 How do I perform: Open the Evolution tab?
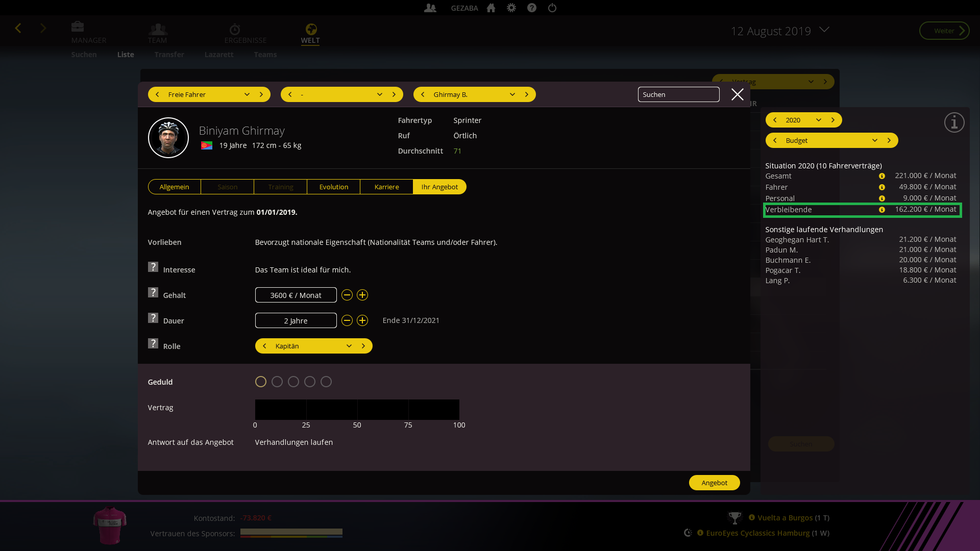[333, 187]
